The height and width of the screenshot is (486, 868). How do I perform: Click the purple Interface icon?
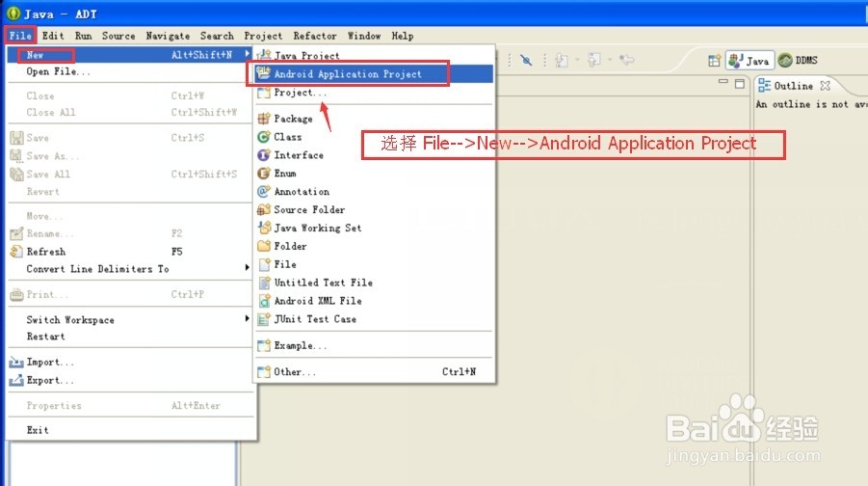pos(264,155)
